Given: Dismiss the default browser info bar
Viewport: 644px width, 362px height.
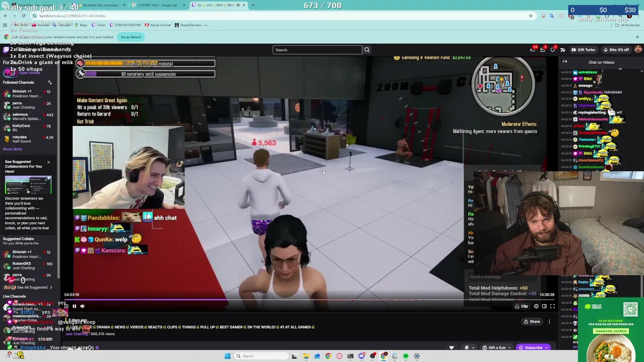Looking at the screenshot, I should [637, 37].
